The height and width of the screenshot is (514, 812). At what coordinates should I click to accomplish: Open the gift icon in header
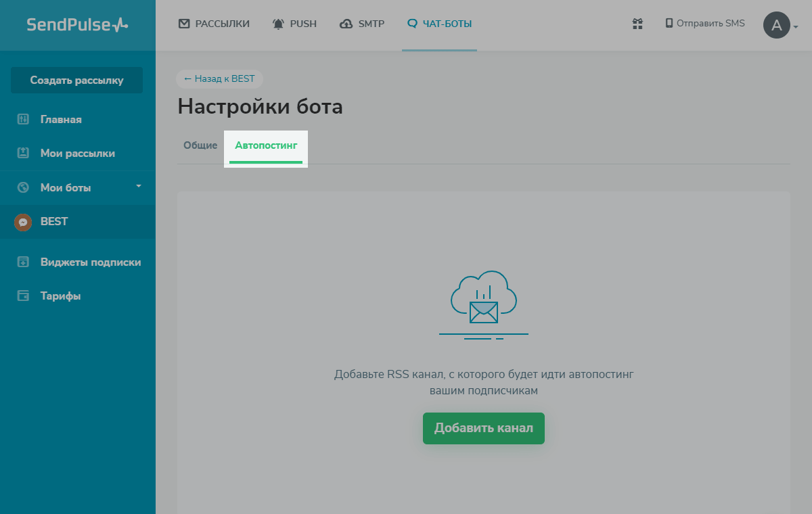637,24
